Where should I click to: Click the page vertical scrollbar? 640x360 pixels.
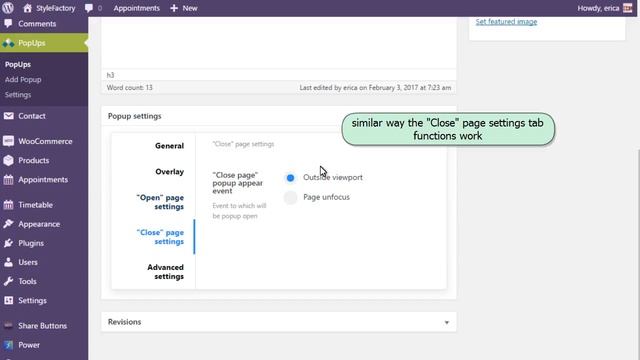638,253
